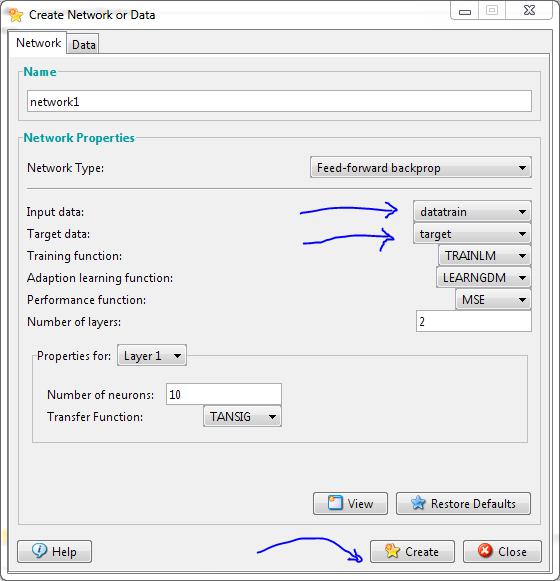Click the network1 name input field
This screenshot has width=560, height=581.
point(279,101)
